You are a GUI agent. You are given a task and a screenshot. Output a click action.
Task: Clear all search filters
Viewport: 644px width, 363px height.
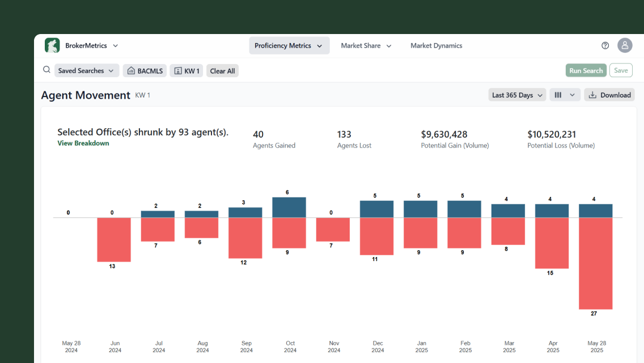pos(222,71)
